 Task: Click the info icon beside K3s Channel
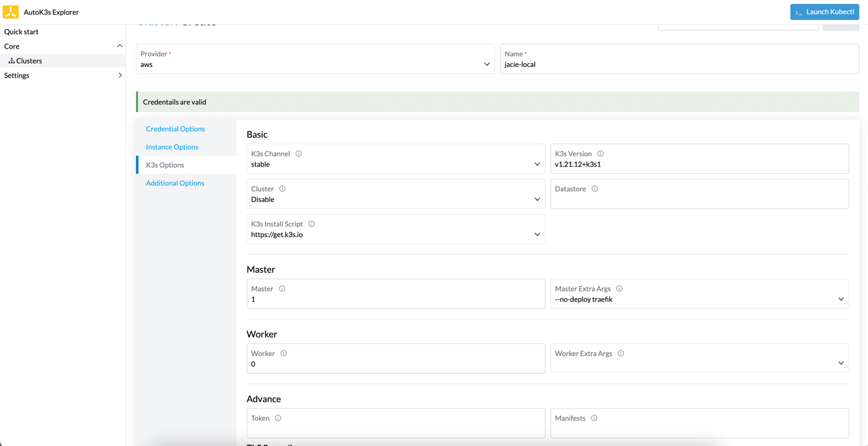[x=299, y=154]
